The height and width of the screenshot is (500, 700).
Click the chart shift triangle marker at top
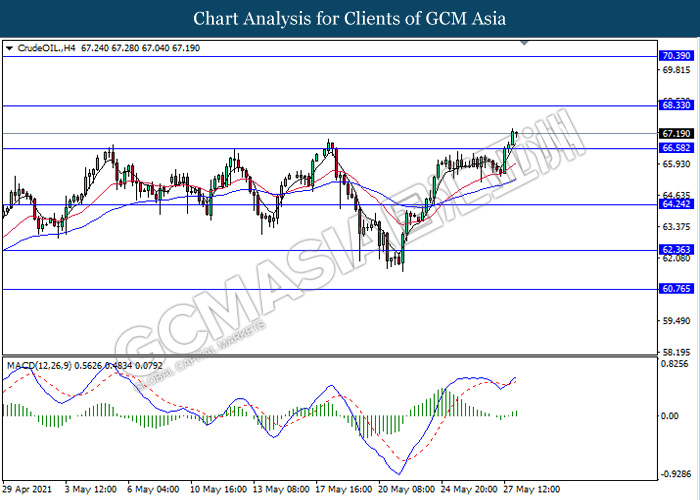pos(525,43)
